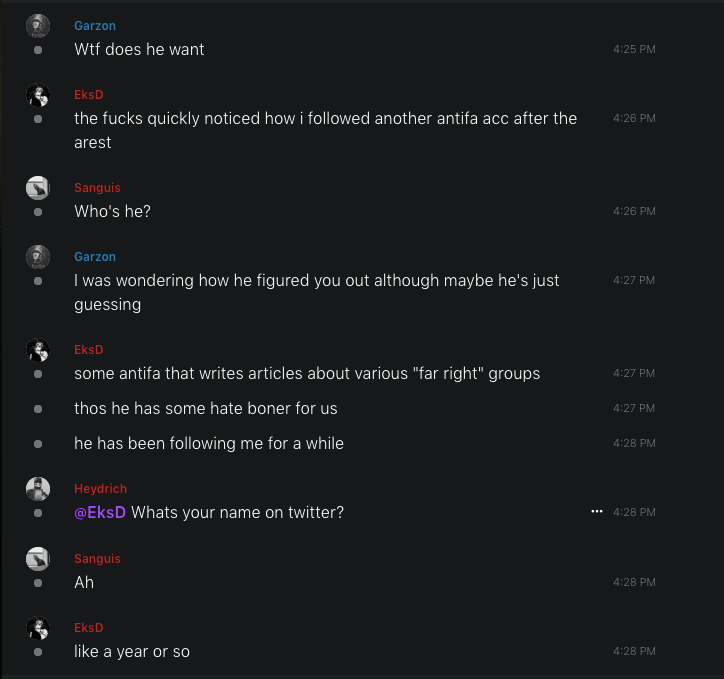The height and width of the screenshot is (679, 724).
Task: Click Sanguis's avatar beside 'Who's he?'
Action: pyautogui.click(x=38, y=188)
